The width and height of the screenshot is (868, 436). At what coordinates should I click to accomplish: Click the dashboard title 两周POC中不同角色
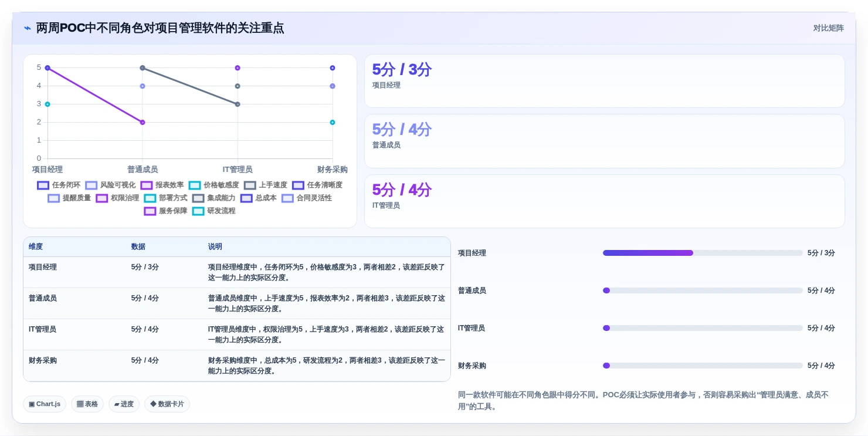pos(160,28)
